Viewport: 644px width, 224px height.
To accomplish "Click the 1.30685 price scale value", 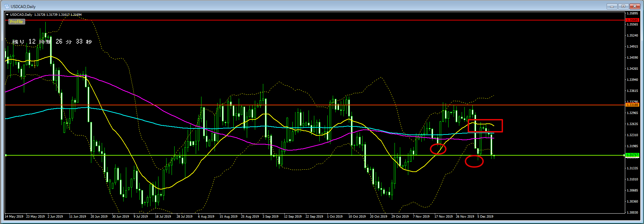I will point(633,190).
